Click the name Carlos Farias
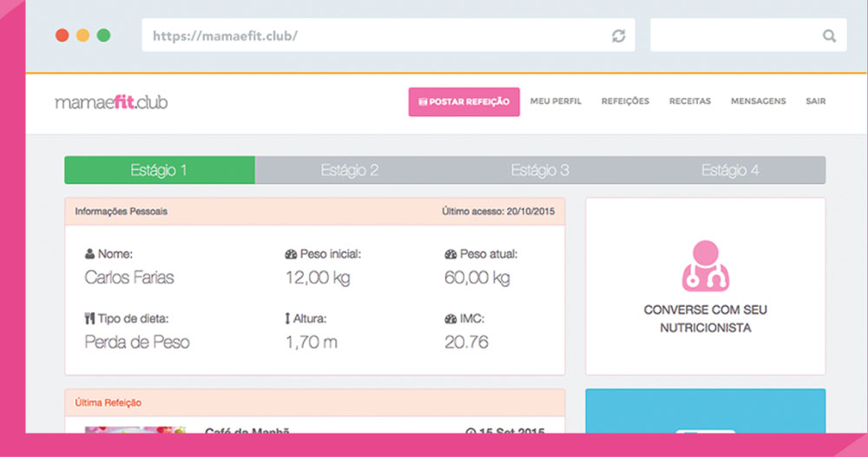Image resolution: width=868 pixels, height=457 pixels. 129,277
